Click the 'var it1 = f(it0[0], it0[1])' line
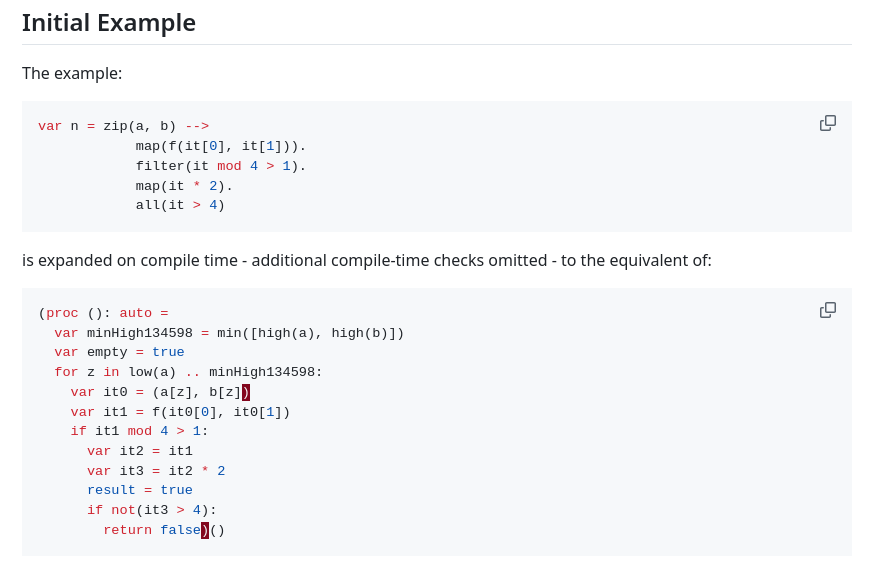874x568 pixels. click(181, 412)
